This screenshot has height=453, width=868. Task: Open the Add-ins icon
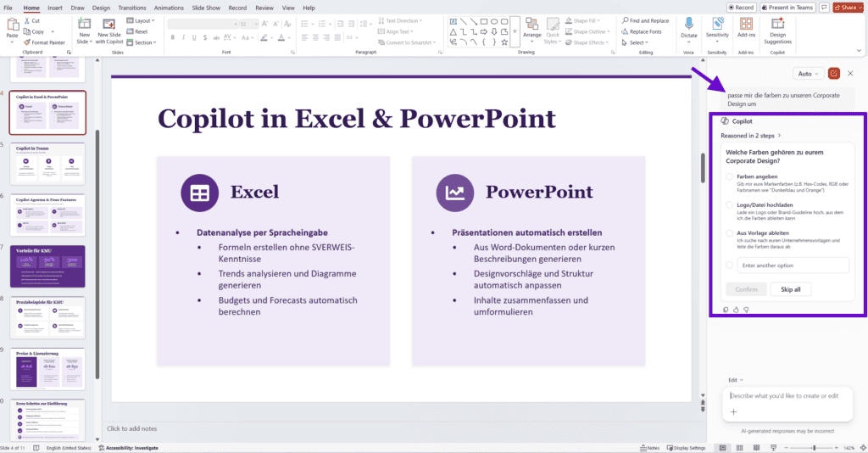(x=746, y=24)
